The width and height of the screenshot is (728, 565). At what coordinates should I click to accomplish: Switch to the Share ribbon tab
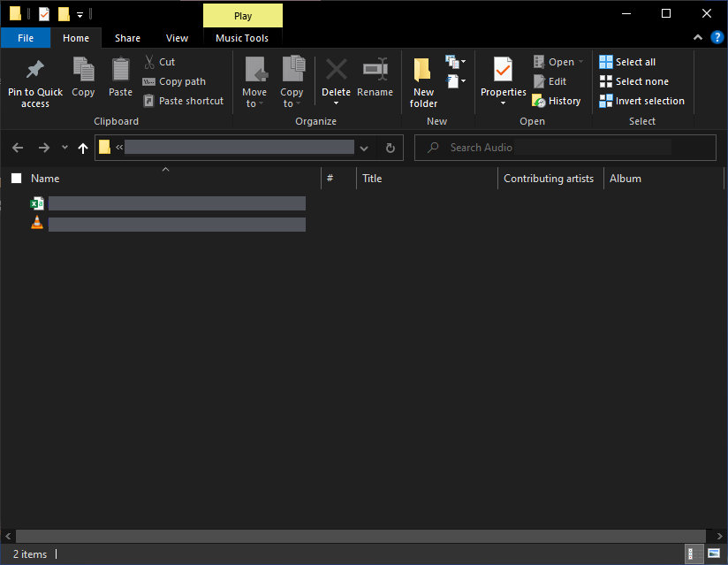pyautogui.click(x=127, y=38)
